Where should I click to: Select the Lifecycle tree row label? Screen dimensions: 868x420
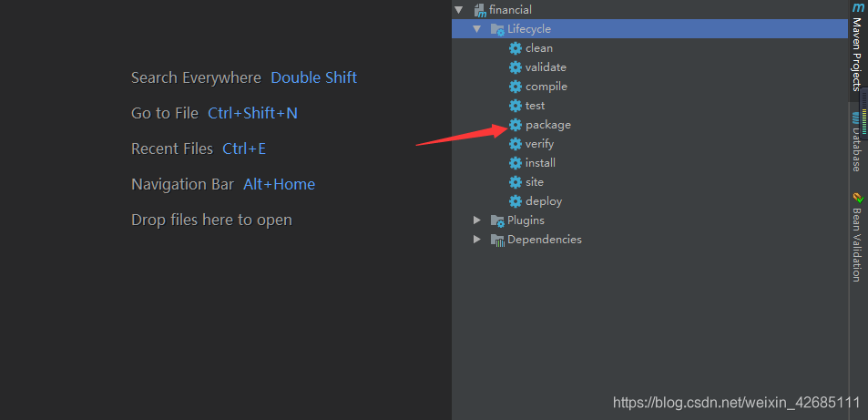pos(528,29)
